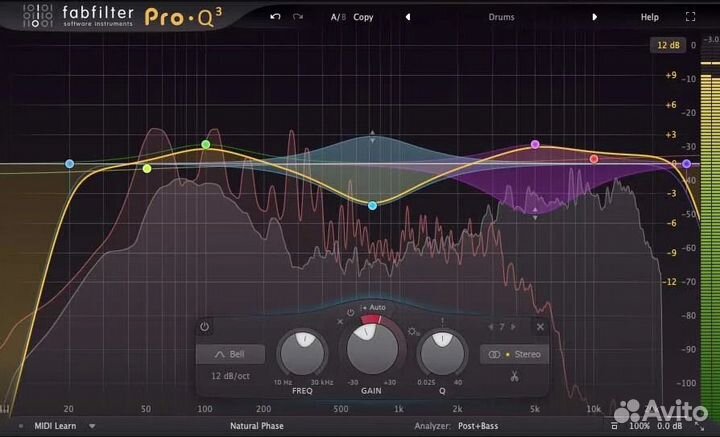Select the purple EQ band node at 5k
720x437 pixels.
tap(535, 145)
